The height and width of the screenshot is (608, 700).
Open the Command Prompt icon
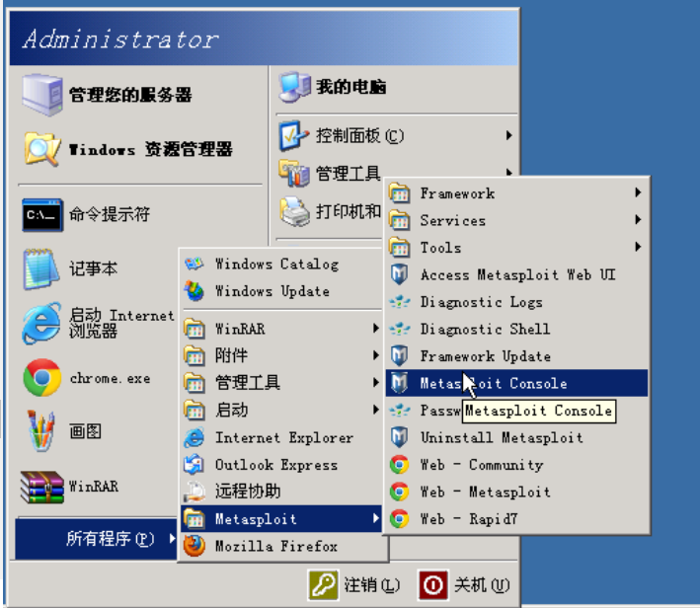pyautogui.click(x=42, y=215)
